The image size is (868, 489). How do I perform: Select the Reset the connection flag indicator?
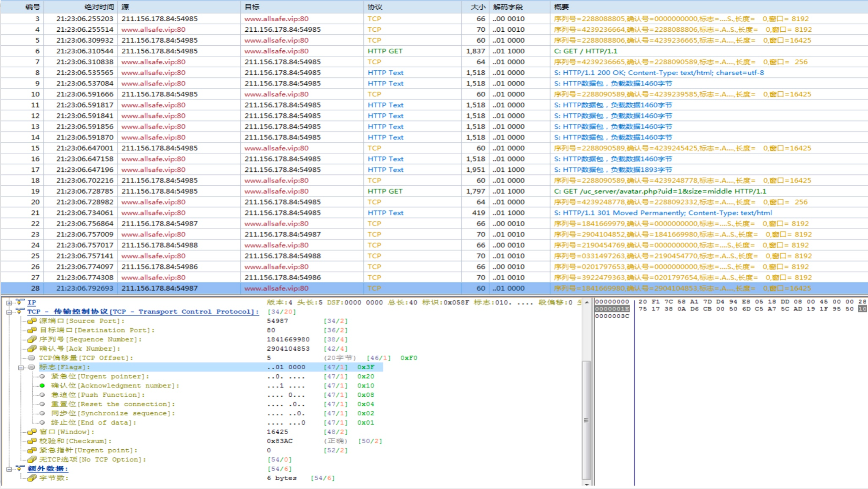pyautogui.click(x=42, y=404)
